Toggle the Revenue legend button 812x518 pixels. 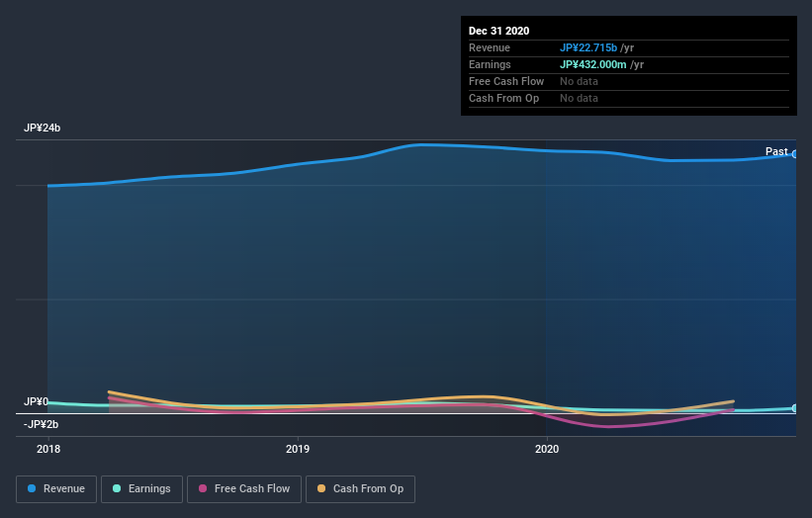coord(56,489)
